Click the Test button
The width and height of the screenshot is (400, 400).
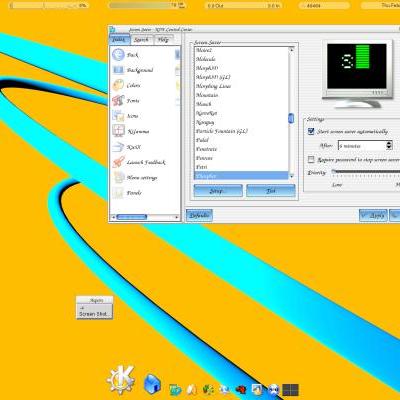271,191
